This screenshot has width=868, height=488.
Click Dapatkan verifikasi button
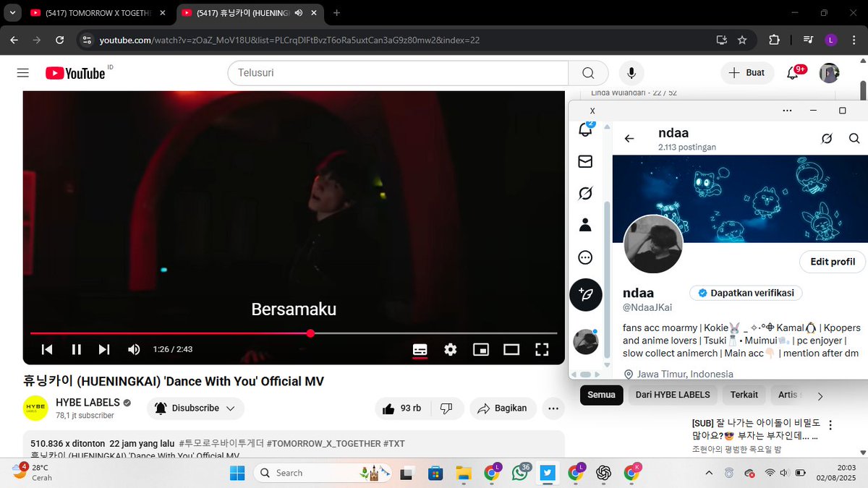point(746,293)
